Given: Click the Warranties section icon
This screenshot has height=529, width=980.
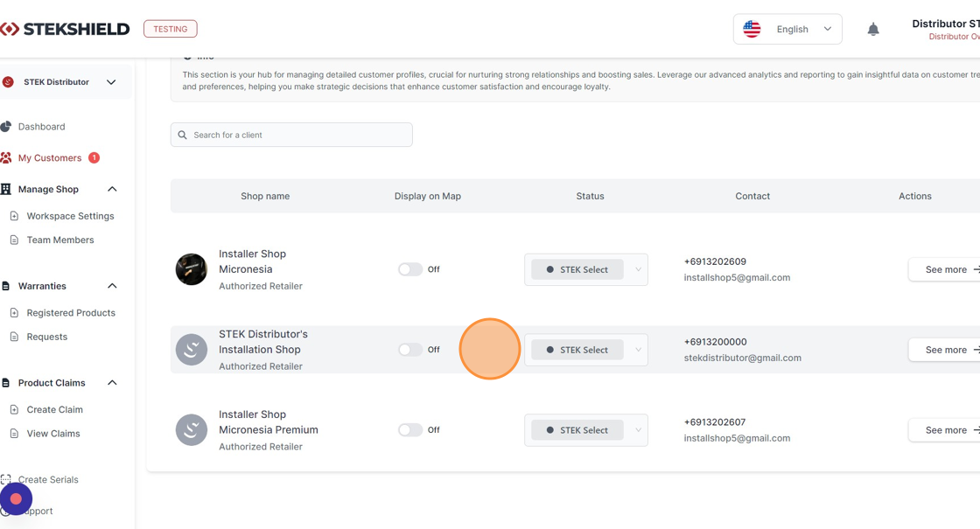Looking at the screenshot, I should [6, 286].
